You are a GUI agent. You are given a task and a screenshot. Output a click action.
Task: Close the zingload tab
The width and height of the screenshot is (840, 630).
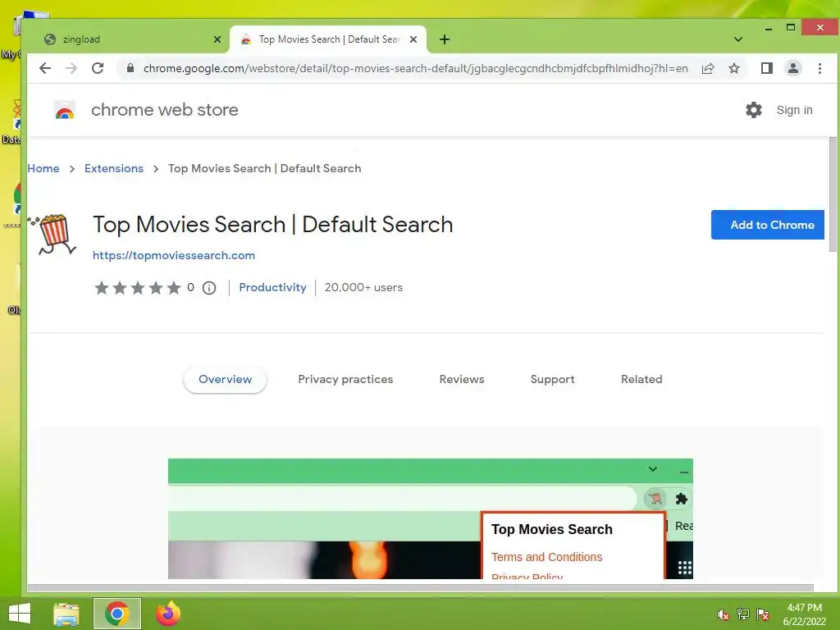pyautogui.click(x=217, y=39)
